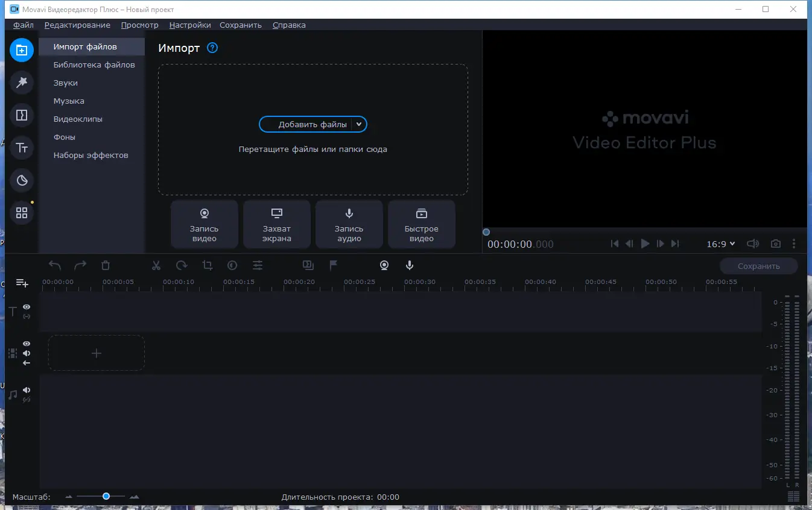
Task: Open the Справка menu
Action: coord(289,25)
